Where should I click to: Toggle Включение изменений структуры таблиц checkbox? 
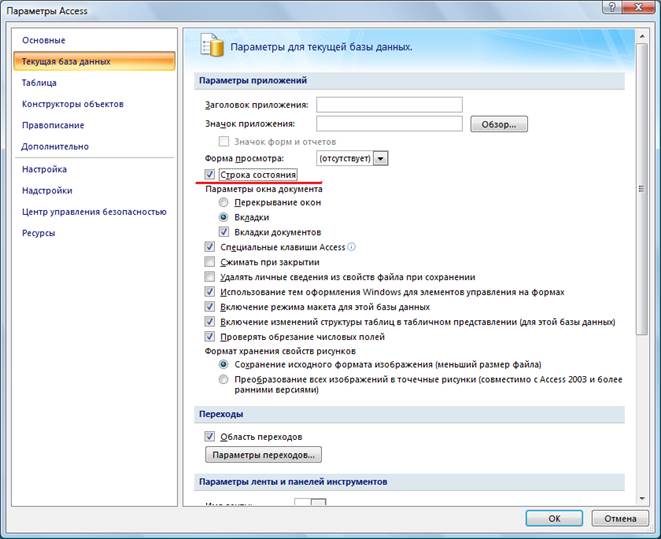(x=210, y=322)
